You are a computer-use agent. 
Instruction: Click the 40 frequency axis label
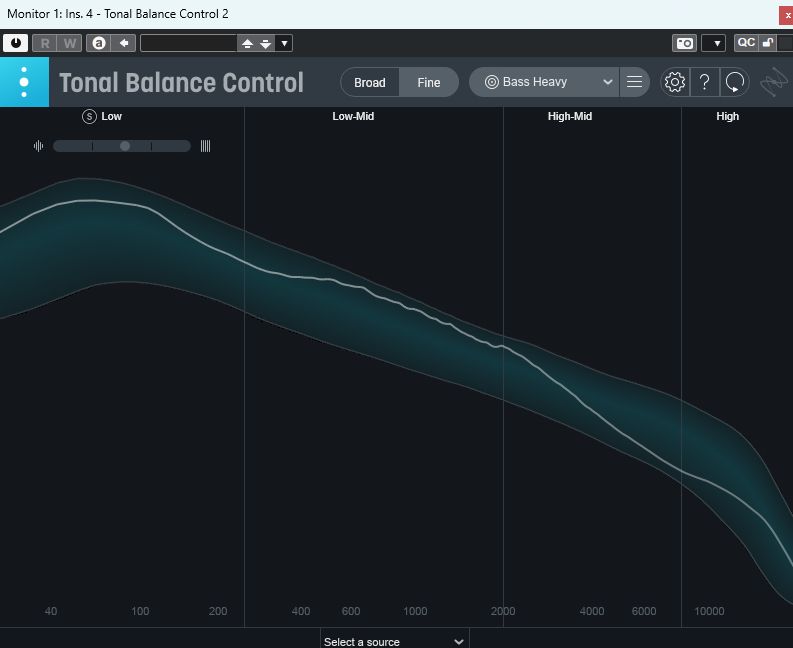tap(51, 611)
